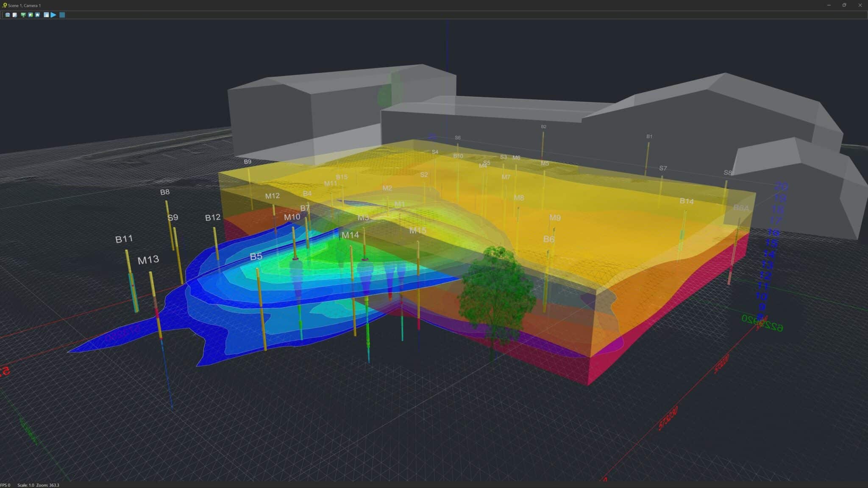This screenshot has width=868, height=488.
Task: Click the M14 well label
Action: click(350, 235)
